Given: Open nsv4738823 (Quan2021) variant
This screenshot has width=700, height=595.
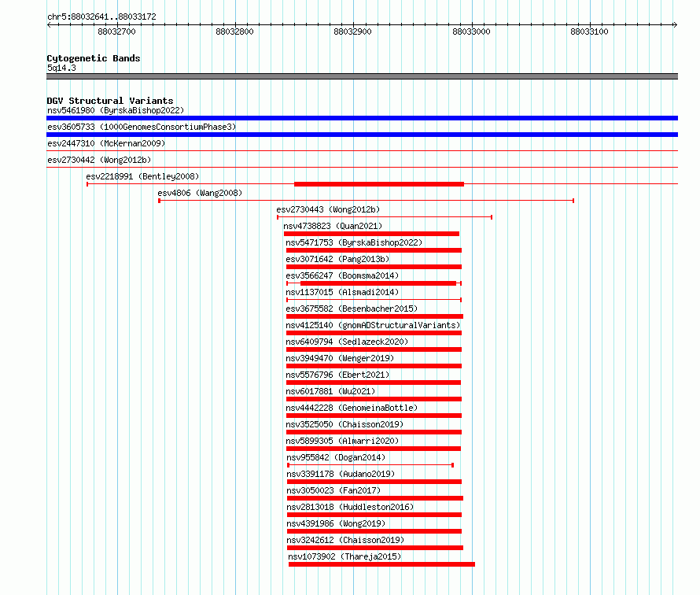Looking at the screenshot, I should [333, 226].
